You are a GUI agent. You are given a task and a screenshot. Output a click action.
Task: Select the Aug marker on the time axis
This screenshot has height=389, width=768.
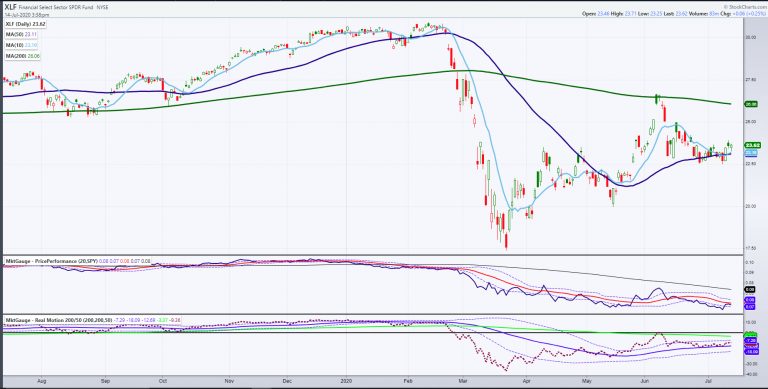(42, 380)
